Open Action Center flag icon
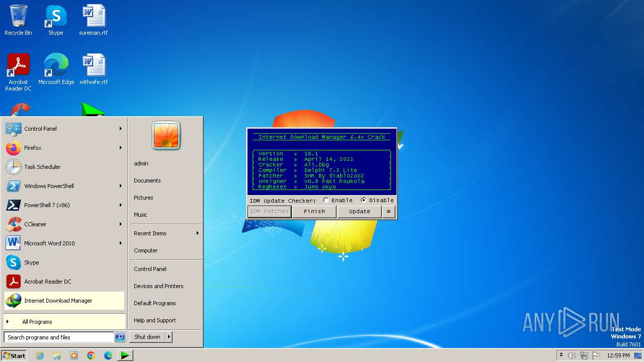This screenshot has height=362, width=644. 596,355
